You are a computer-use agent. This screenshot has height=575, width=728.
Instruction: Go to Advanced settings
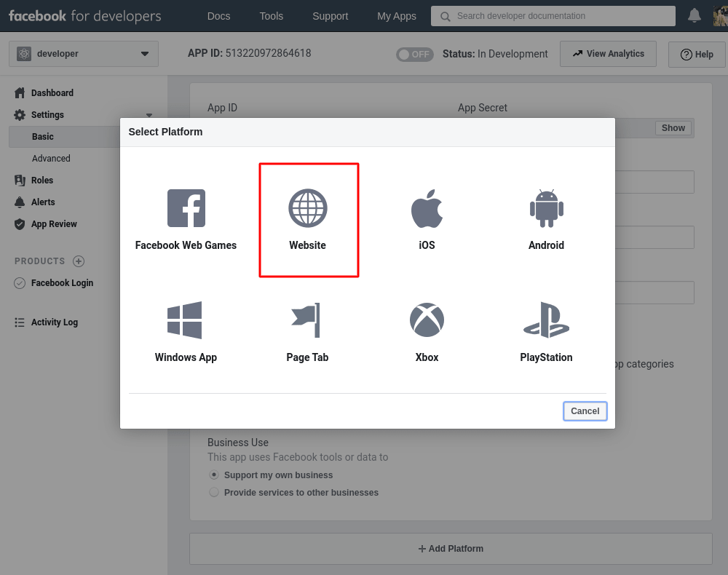[51, 158]
